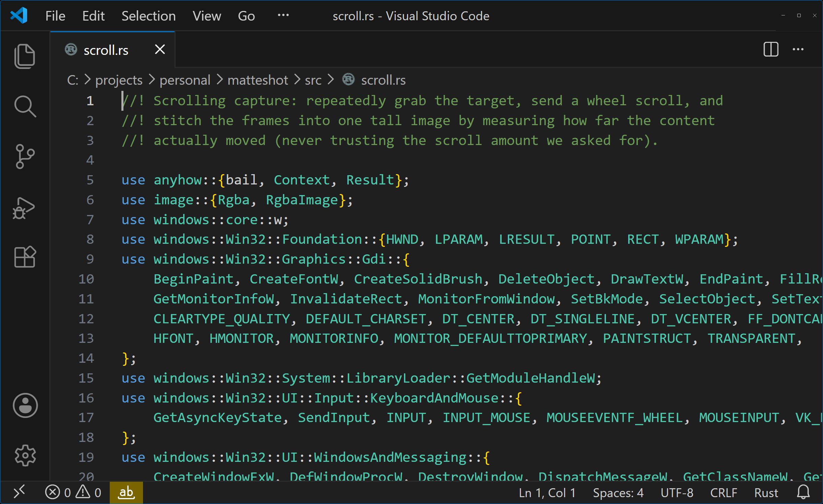The image size is (823, 504).
Task: Click 'CLEARTYPE_QUALITY' on line 12
Action: (x=222, y=319)
